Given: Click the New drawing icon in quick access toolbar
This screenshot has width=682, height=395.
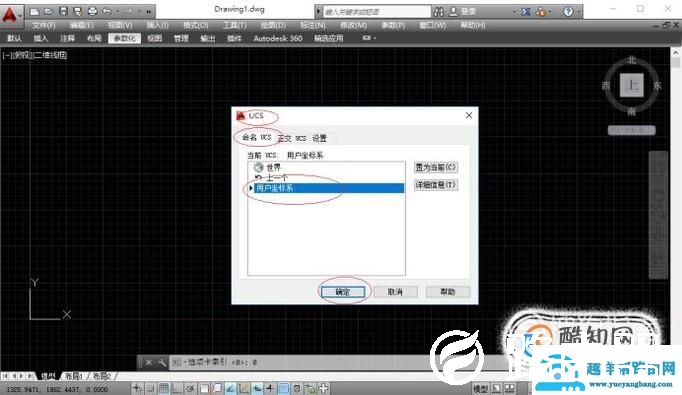Looking at the screenshot, I should tap(35, 11).
